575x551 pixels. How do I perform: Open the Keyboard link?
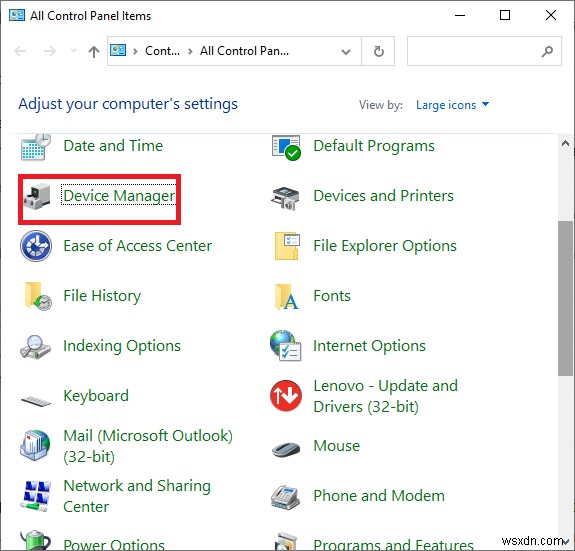click(x=96, y=396)
